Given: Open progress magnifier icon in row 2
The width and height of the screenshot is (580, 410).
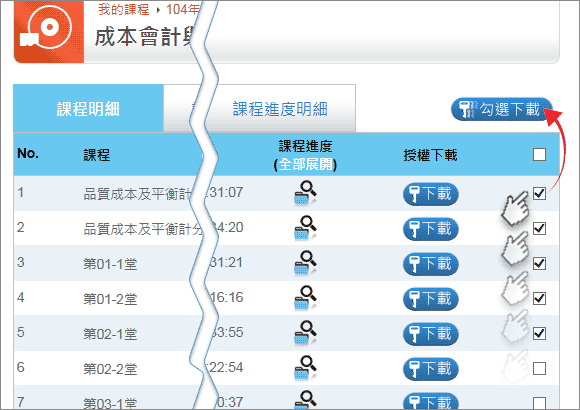Looking at the screenshot, I should pyautogui.click(x=305, y=228).
